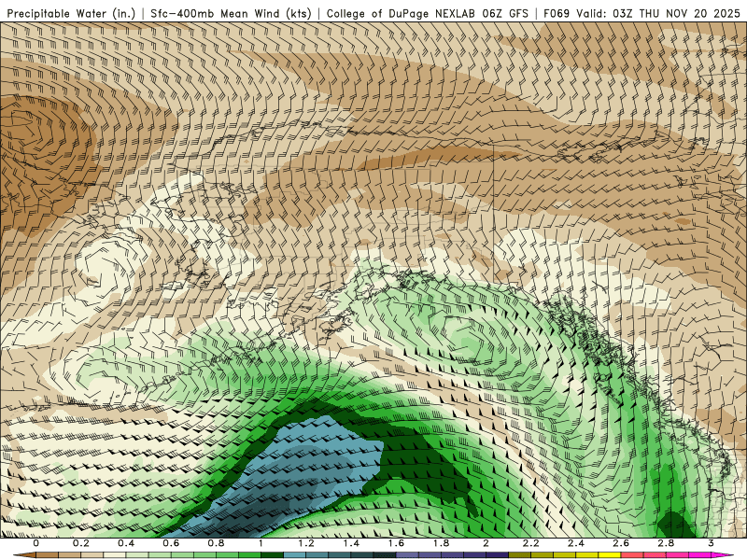747x560 pixels.
Task: Click the '0.2' label on the color scale
Action: [x=81, y=543]
